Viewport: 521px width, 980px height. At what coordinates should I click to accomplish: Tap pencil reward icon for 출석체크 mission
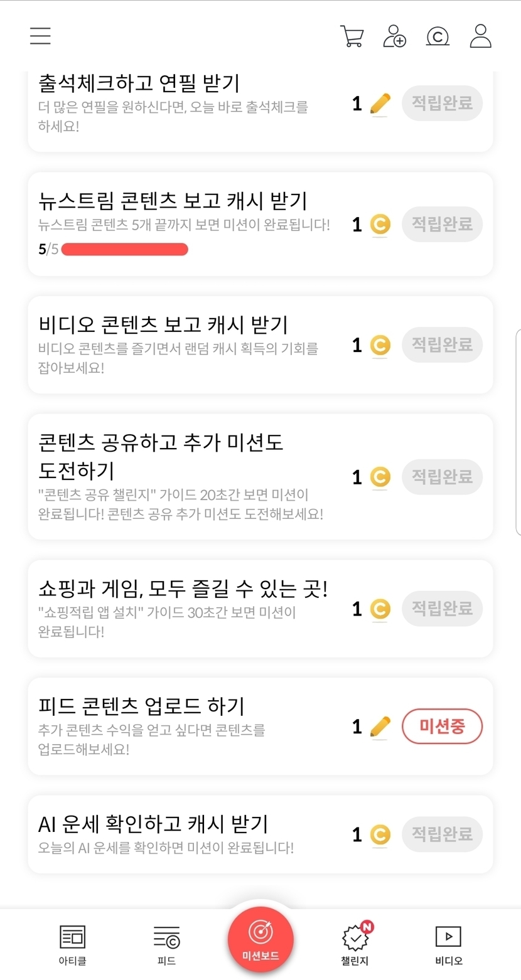pos(380,104)
